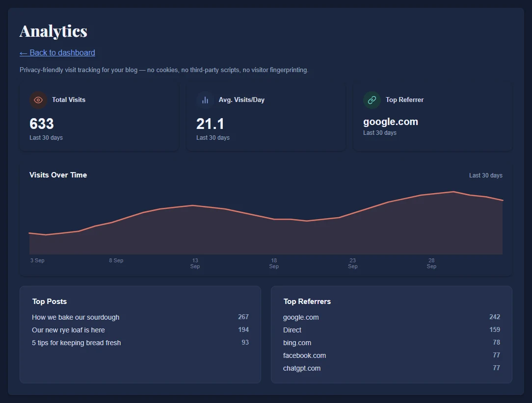The height and width of the screenshot is (403, 532).
Task: Click the Analytics page heading
Action: pyautogui.click(x=53, y=31)
